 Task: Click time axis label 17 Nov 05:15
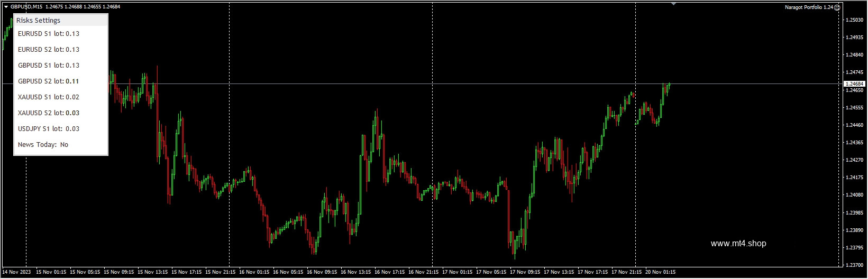[x=491, y=273]
